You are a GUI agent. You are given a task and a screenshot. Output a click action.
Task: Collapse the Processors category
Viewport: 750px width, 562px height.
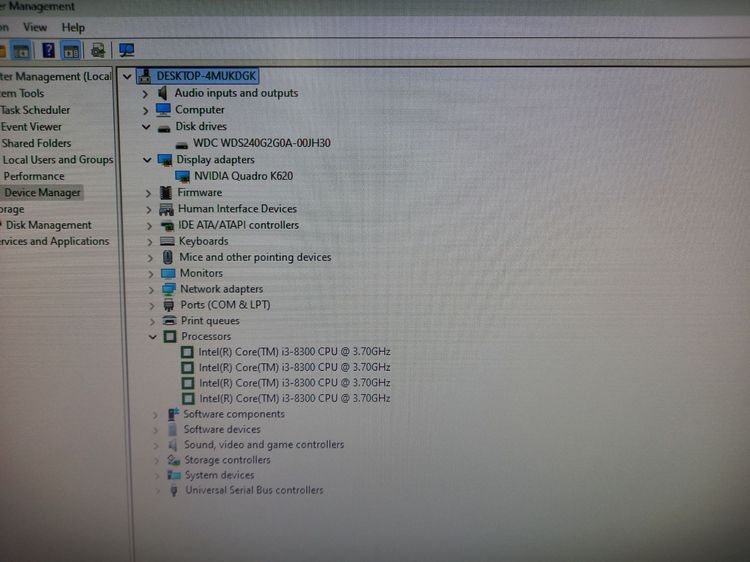pyautogui.click(x=153, y=337)
